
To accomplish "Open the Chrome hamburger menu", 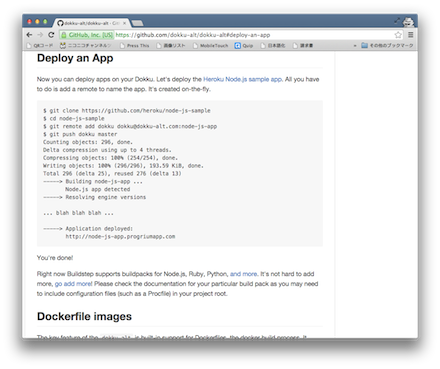I will (411, 35).
